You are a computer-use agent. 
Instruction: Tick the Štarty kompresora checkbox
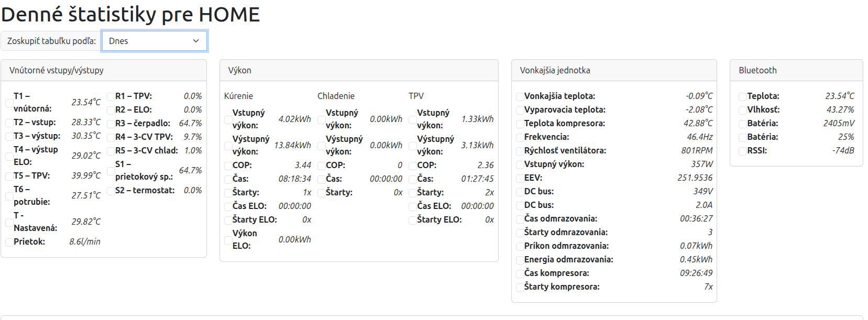click(x=520, y=287)
